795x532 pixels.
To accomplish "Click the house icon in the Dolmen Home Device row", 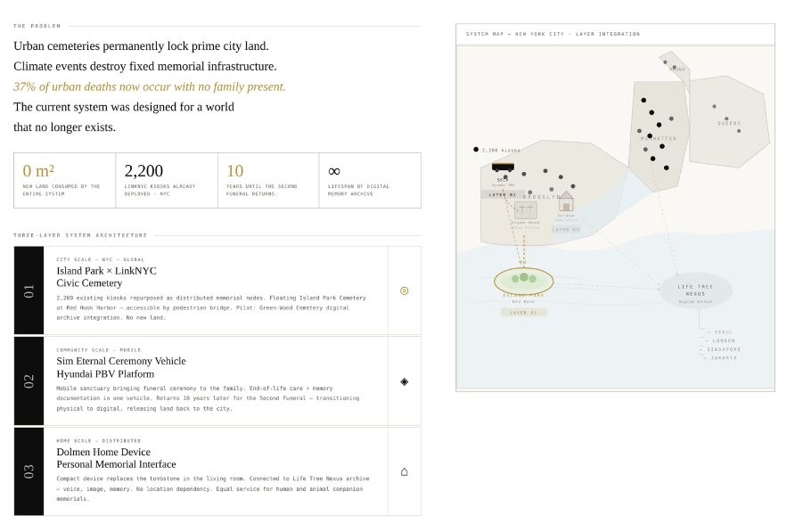I will tap(404, 471).
